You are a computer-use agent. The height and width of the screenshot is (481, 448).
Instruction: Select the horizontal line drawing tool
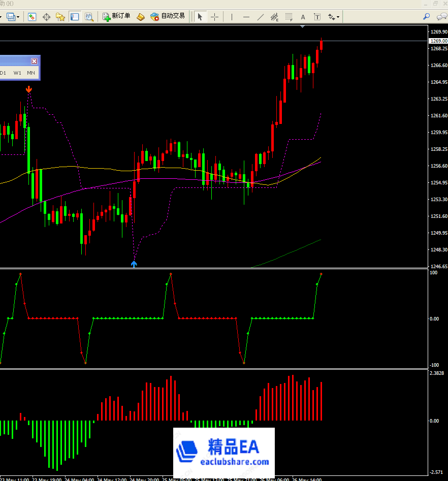(x=246, y=17)
